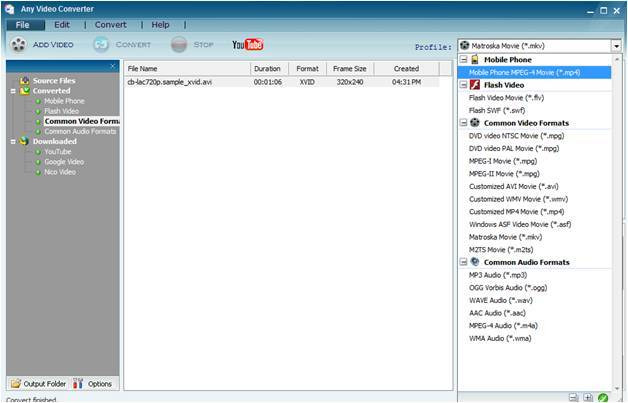The width and height of the screenshot is (628, 403).
Task: Click the profile list scrollbar down arrow
Action: pyautogui.click(x=617, y=389)
